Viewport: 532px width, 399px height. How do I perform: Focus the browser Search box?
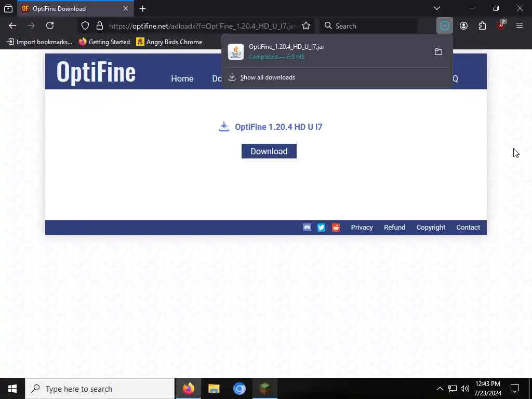368,26
